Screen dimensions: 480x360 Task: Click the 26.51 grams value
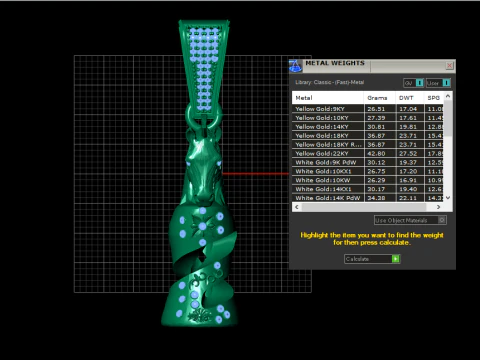pyautogui.click(x=376, y=109)
